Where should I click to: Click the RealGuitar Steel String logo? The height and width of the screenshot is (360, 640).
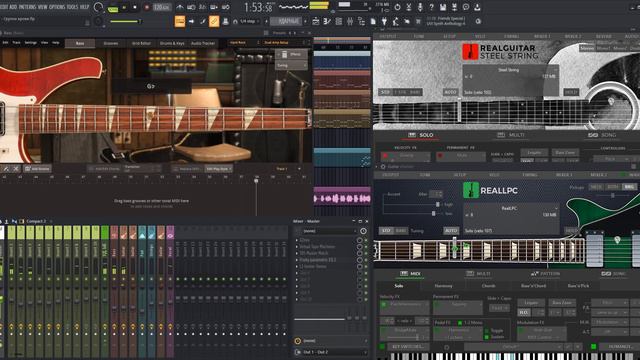[x=500, y=52]
